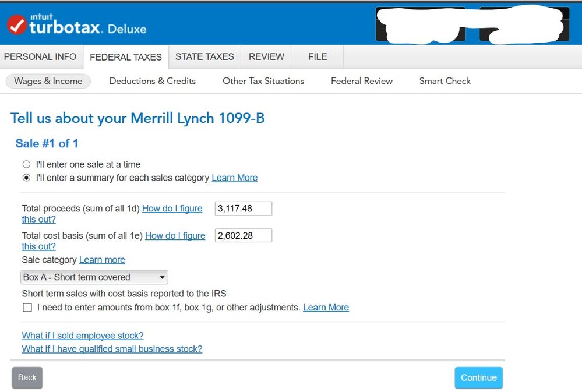582x392 pixels.
Task: Select "I'll enter a summary" radio option
Action: tap(26, 178)
